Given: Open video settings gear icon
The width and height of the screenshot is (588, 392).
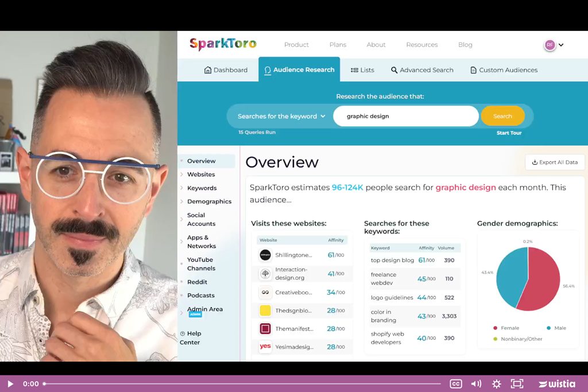Looking at the screenshot, I should click(x=497, y=384).
